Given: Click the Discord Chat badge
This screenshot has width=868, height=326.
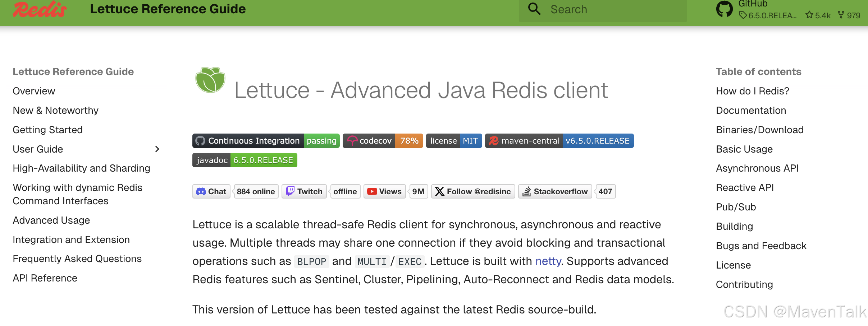Looking at the screenshot, I should pyautogui.click(x=211, y=191).
